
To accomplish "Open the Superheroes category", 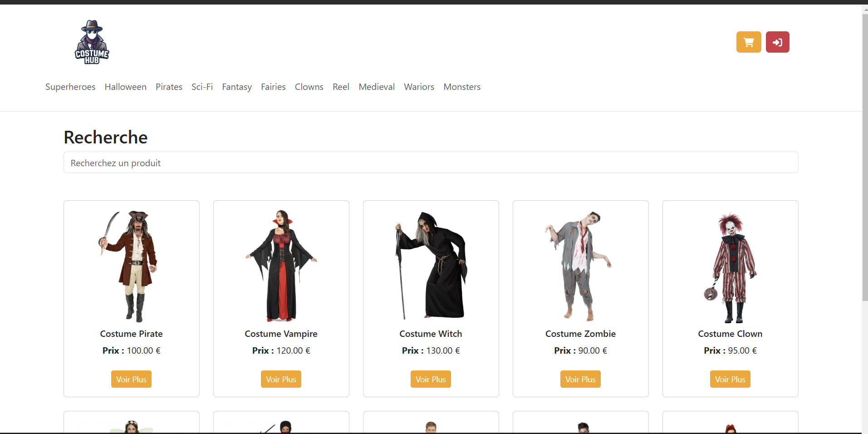I will click(x=70, y=87).
